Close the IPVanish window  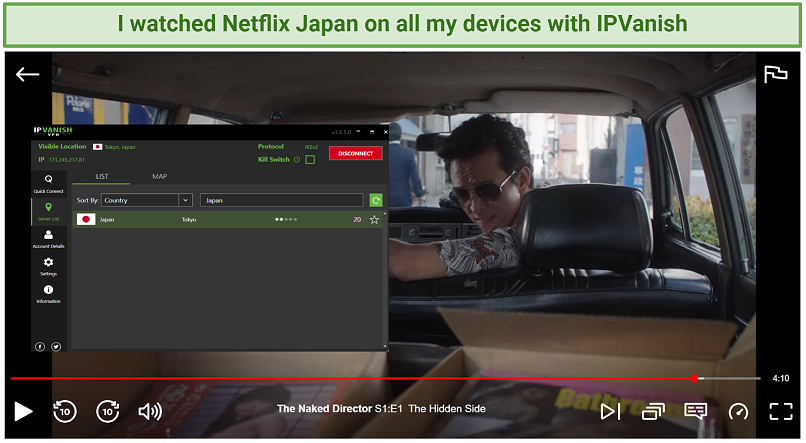386,132
